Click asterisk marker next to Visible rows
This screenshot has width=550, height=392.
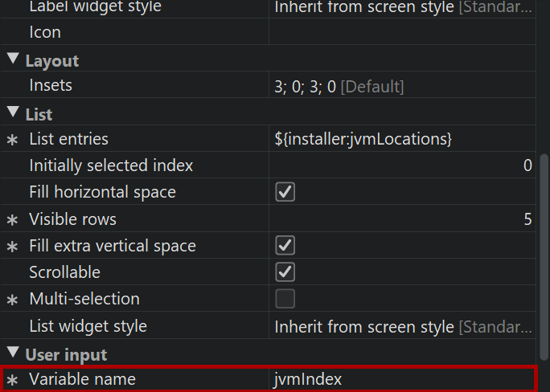click(x=12, y=219)
